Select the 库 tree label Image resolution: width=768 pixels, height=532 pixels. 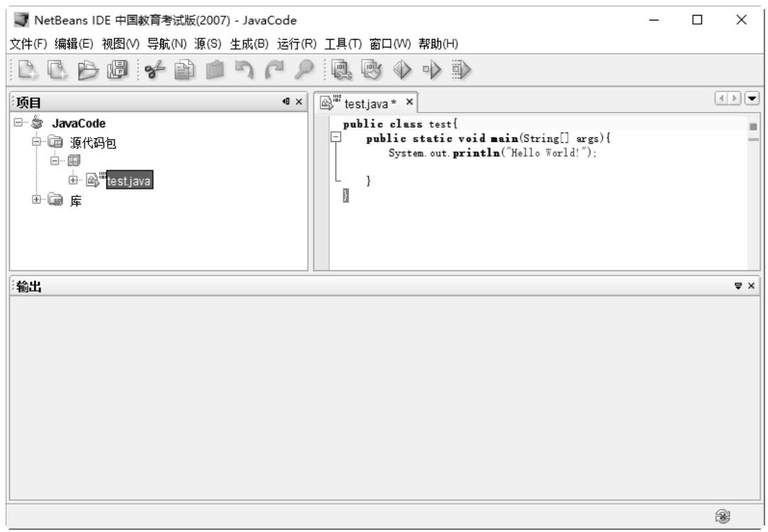point(76,201)
